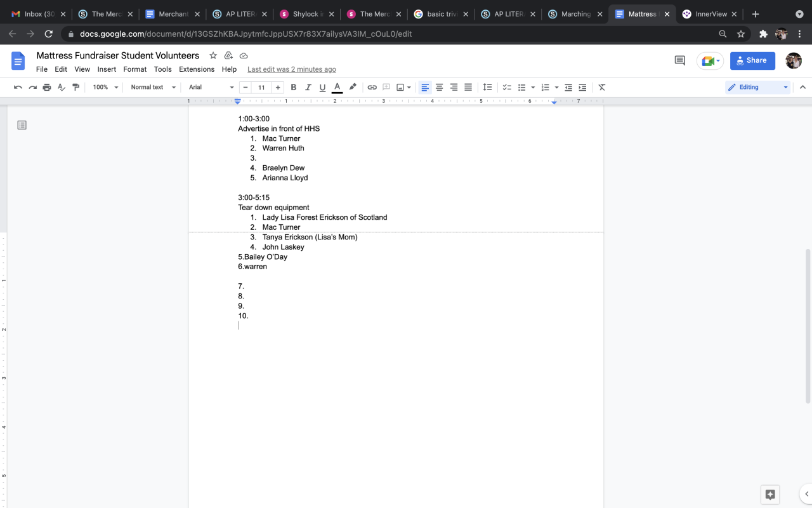Open the Extensions menu

pos(197,69)
